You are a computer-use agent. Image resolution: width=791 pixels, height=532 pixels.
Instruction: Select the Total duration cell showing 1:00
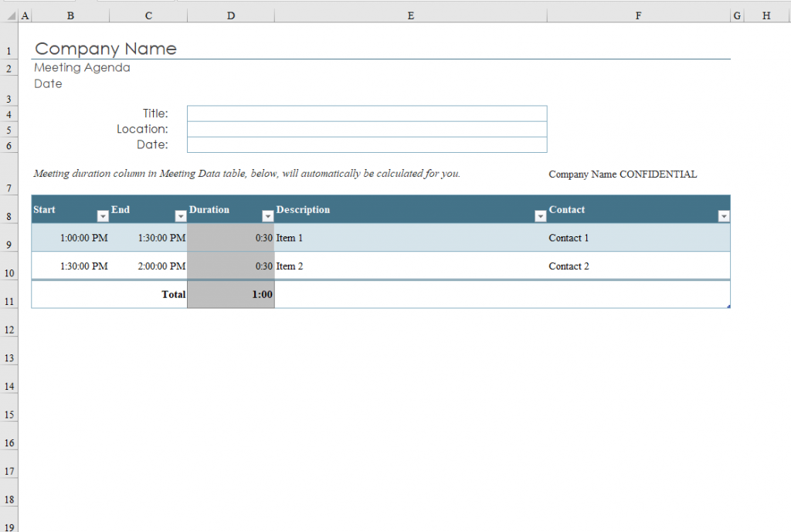232,294
